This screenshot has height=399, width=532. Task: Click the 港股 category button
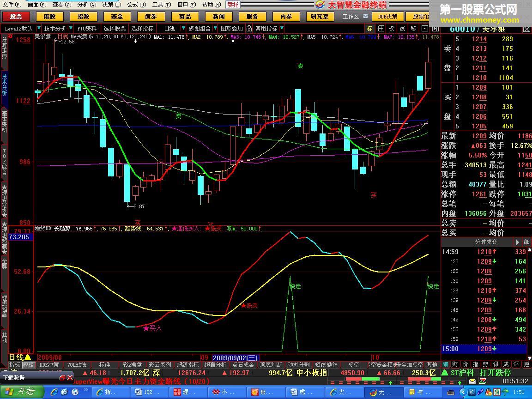[x=49, y=17]
